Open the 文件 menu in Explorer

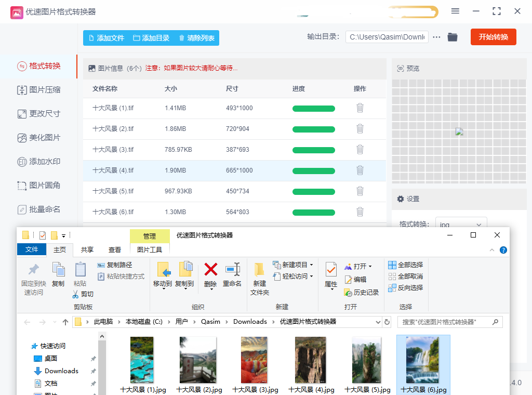click(32, 249)
